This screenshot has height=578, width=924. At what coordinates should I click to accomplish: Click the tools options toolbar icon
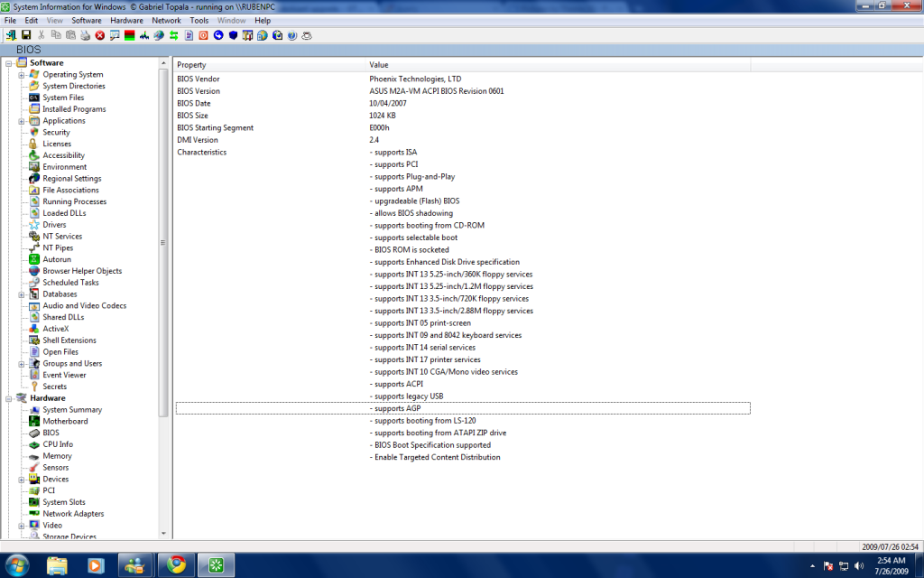click(x=247, y=35)
